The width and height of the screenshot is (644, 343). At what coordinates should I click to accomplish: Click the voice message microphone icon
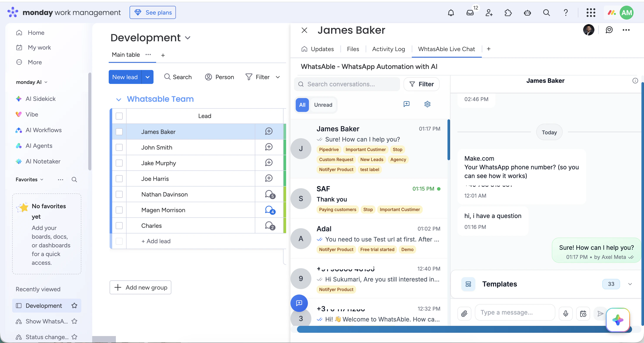pos(566,313)
